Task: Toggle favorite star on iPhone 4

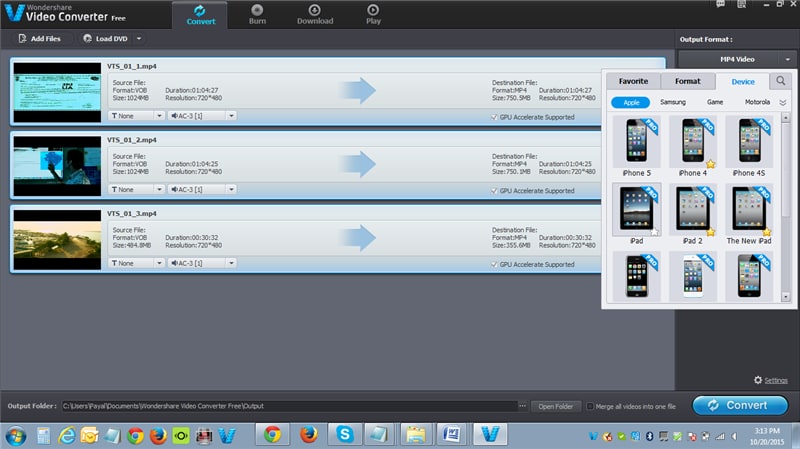Action: tap(711, 164)
